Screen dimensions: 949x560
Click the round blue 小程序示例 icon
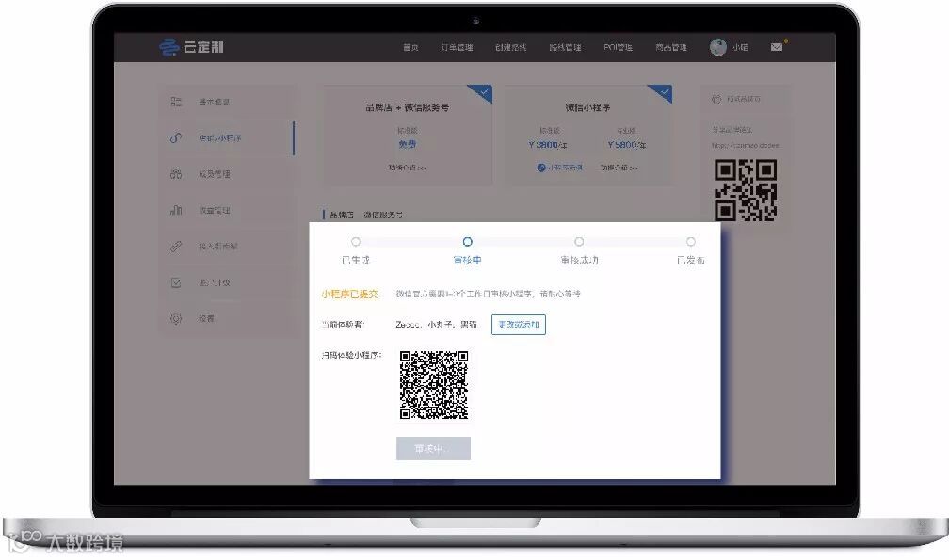541,168
